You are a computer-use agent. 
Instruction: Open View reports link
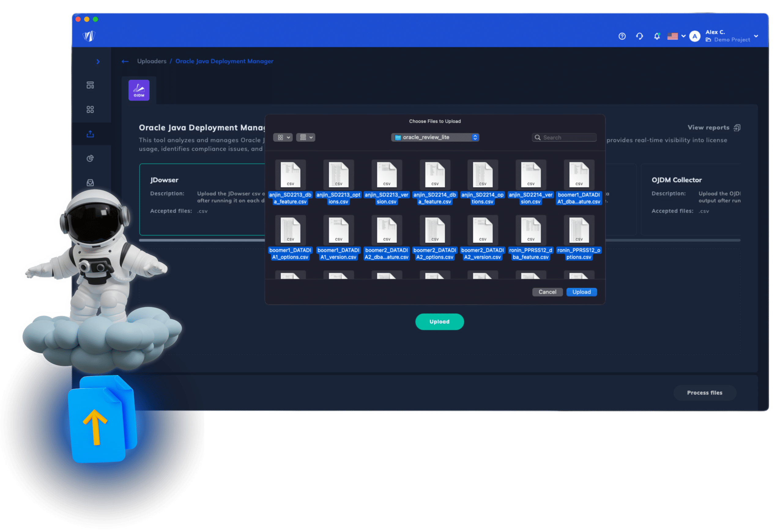point(714,128)
